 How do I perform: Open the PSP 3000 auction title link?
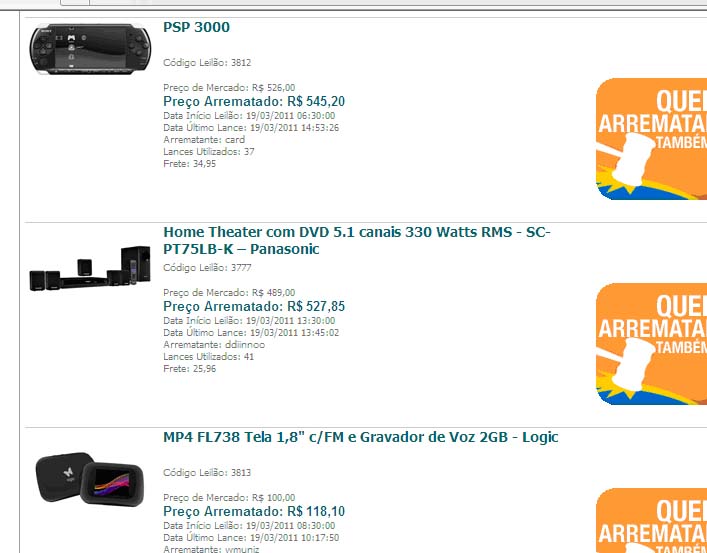click(x=197, y=27)
